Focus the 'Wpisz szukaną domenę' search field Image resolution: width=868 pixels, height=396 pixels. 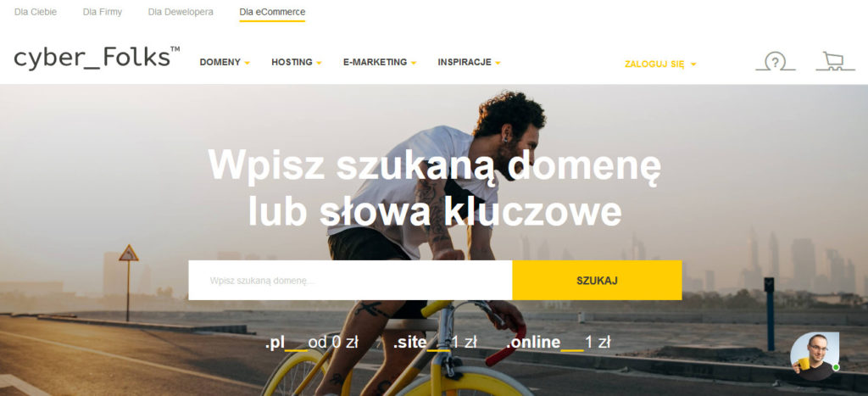(x=350, y=280)
